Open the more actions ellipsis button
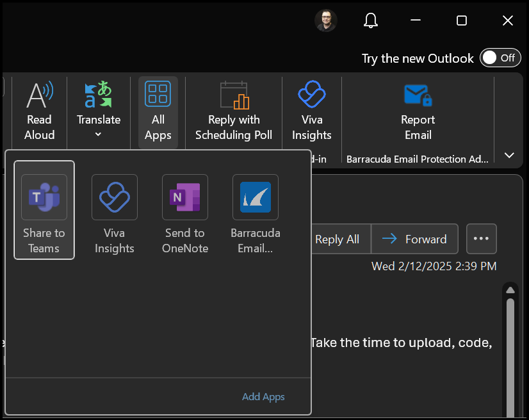Screen dimensions: 529x420 coord(481,239)
